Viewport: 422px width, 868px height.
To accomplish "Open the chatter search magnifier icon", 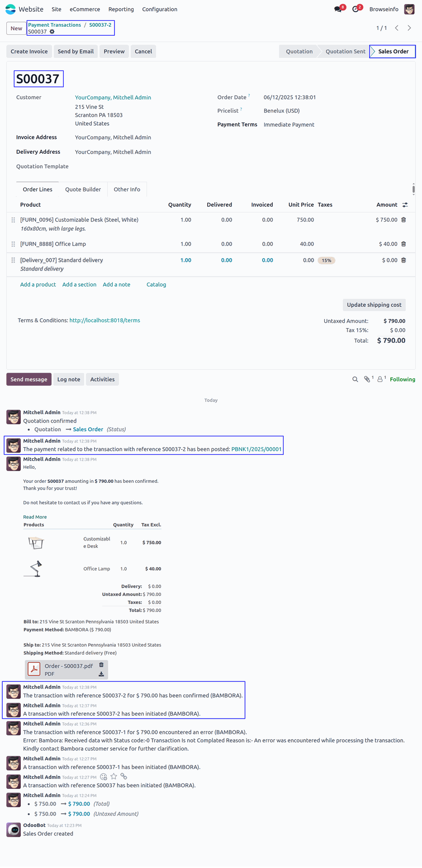I will [355, 379].
